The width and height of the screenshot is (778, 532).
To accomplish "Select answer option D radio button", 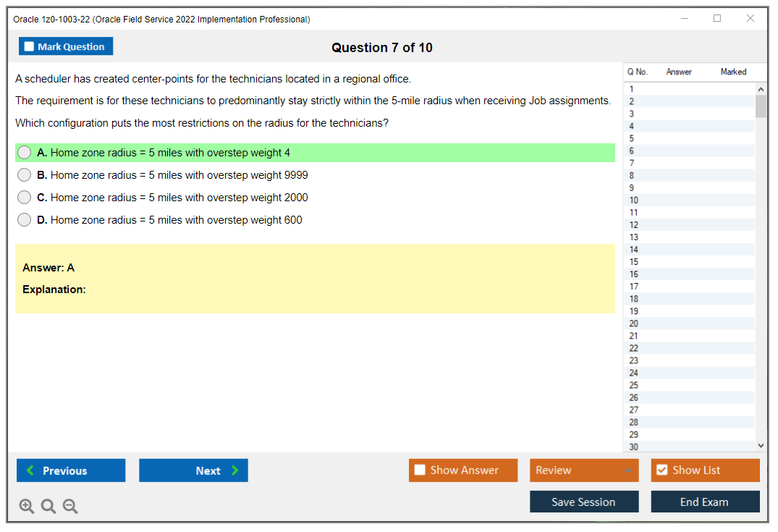I will (24, 220).
